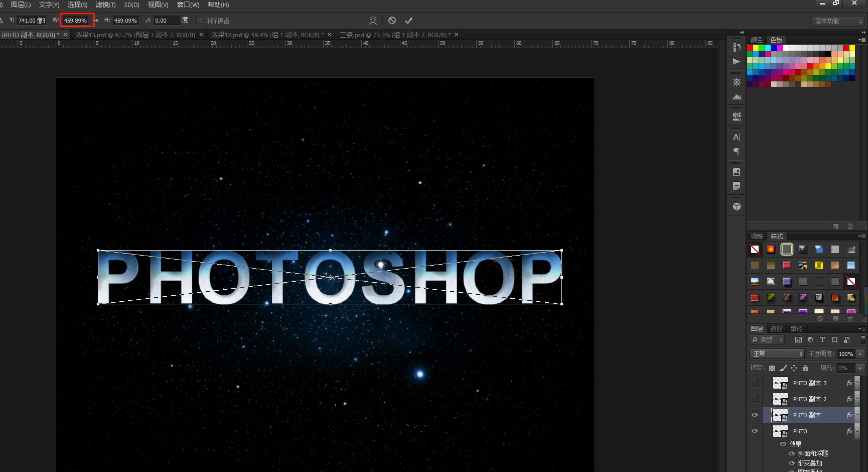Expand effects of PHTO 副本 2 layer
The width and height of the screenshot is (868, 472).
857,399
